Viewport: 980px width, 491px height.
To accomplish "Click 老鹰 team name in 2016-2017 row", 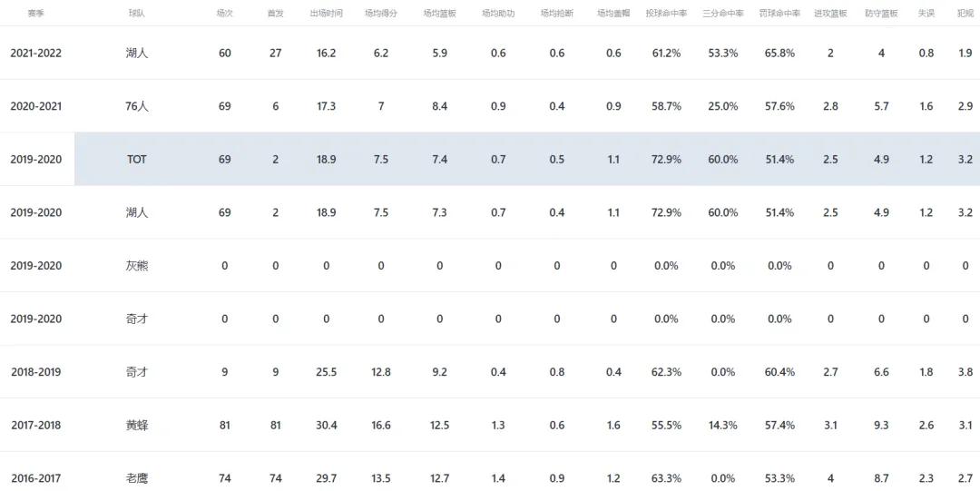I will pyautogui.click(x=136, y=478).
